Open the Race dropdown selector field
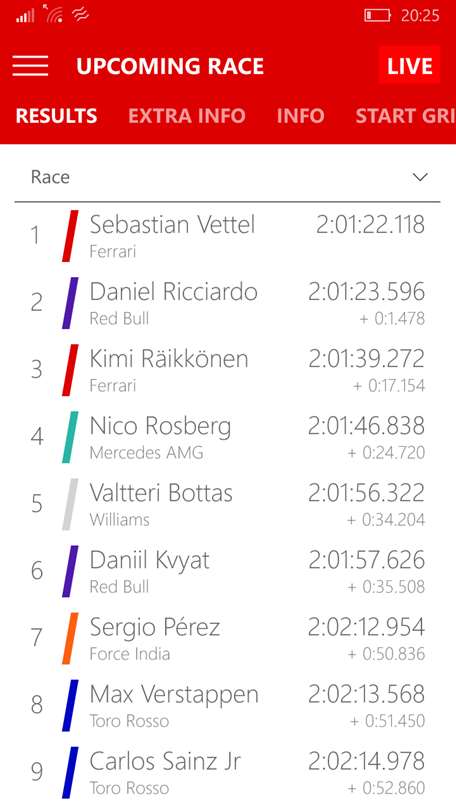The width and height of the screenshot is (456, 810). click(227, 178)
